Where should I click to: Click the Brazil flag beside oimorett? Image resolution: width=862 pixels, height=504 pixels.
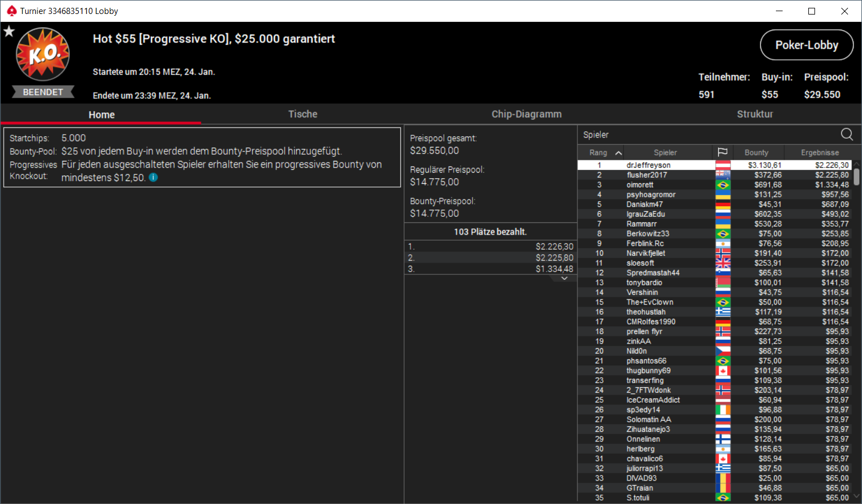coord(723,185)
